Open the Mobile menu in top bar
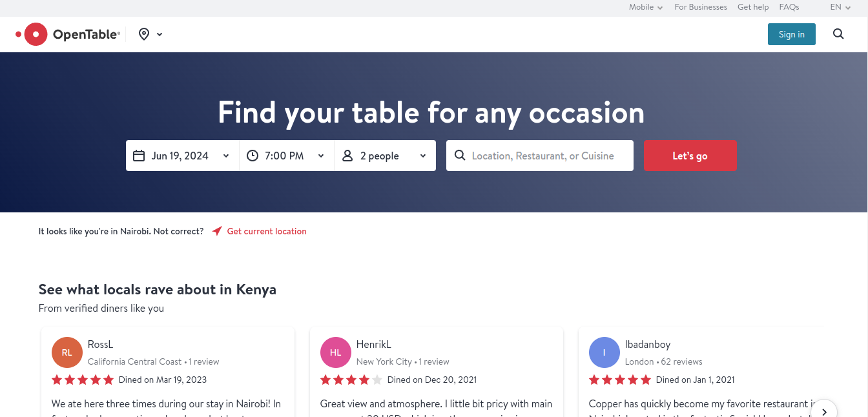868x417 pixels. point(646,7)
